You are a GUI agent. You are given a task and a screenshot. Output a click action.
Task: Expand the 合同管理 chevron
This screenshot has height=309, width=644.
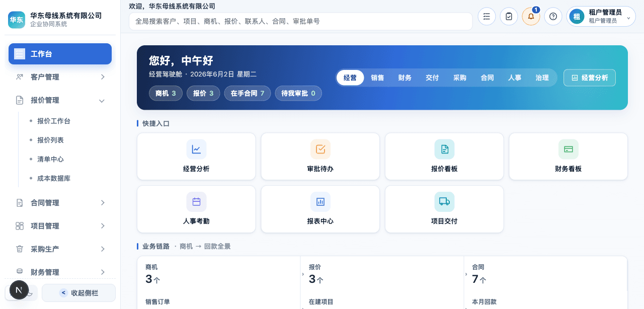tap(102, 203)
